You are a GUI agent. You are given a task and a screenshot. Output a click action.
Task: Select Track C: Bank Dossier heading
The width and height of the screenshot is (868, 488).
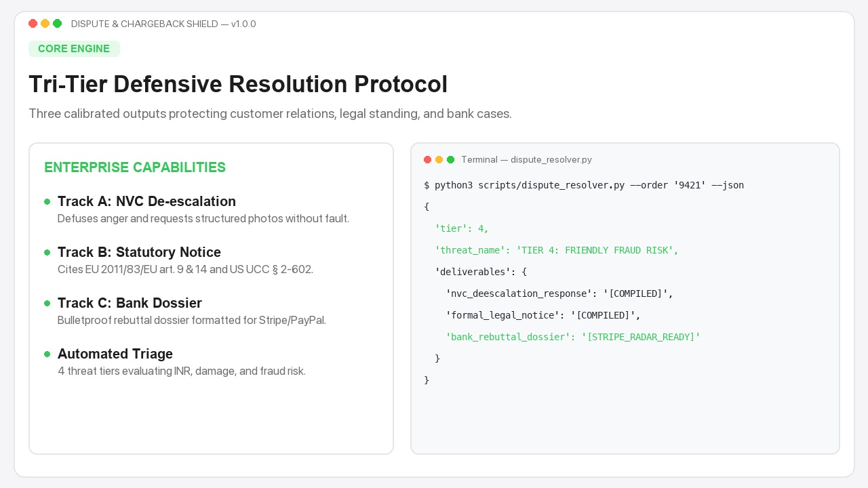130,303
